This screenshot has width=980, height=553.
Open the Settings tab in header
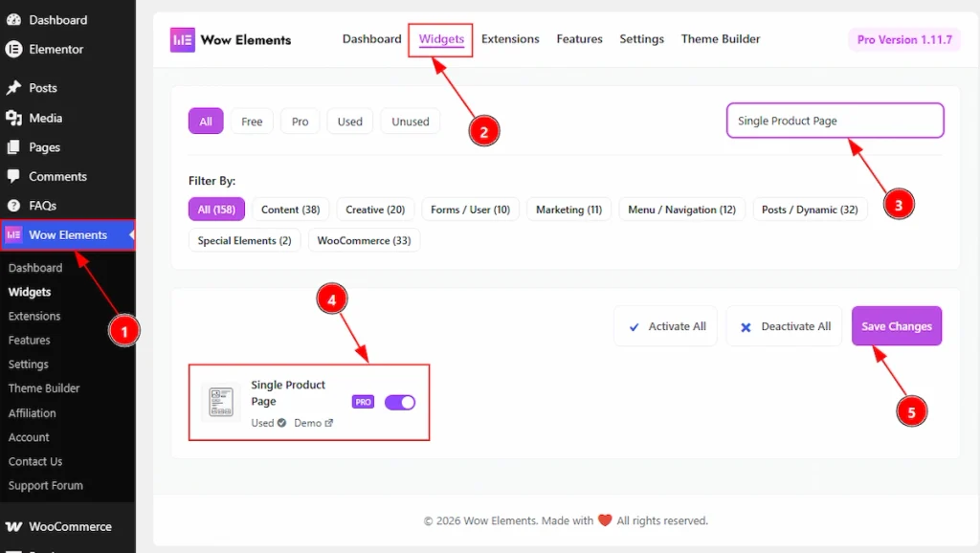(642, 38)
